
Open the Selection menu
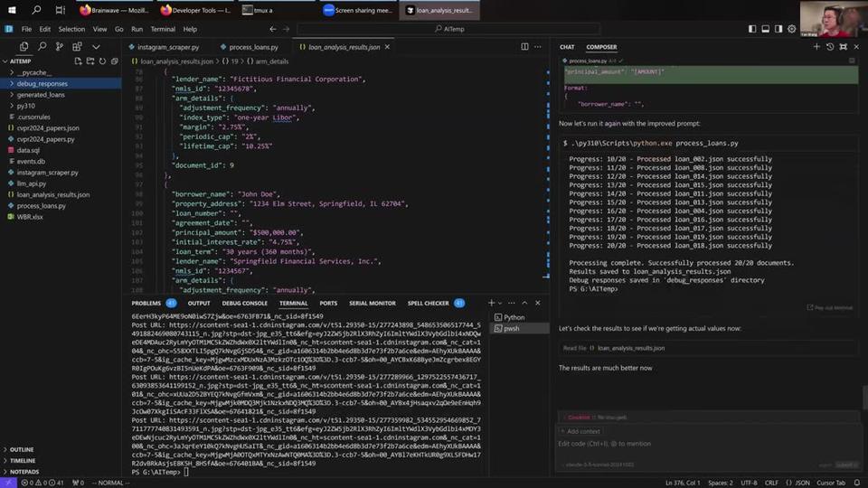(71, 29)
